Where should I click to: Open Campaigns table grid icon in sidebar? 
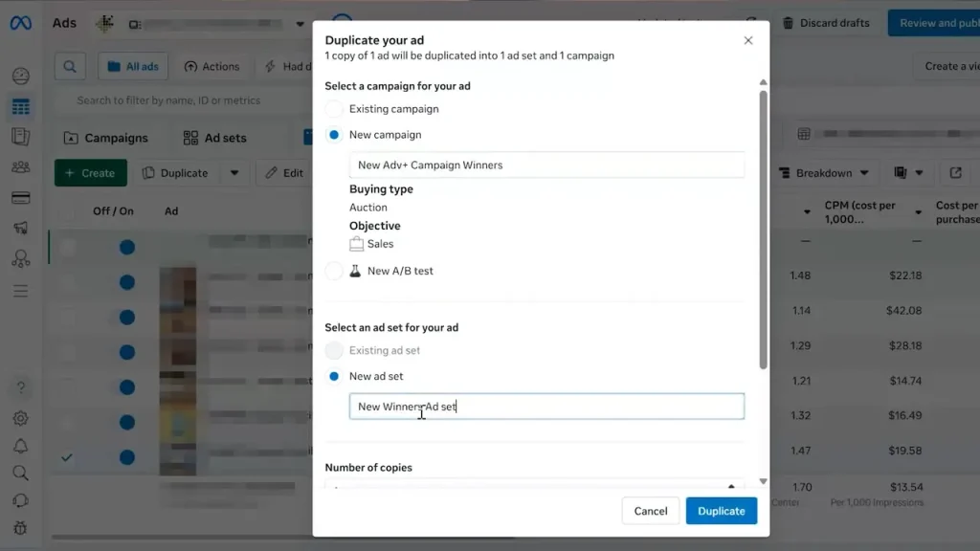[x=21, y=107]
